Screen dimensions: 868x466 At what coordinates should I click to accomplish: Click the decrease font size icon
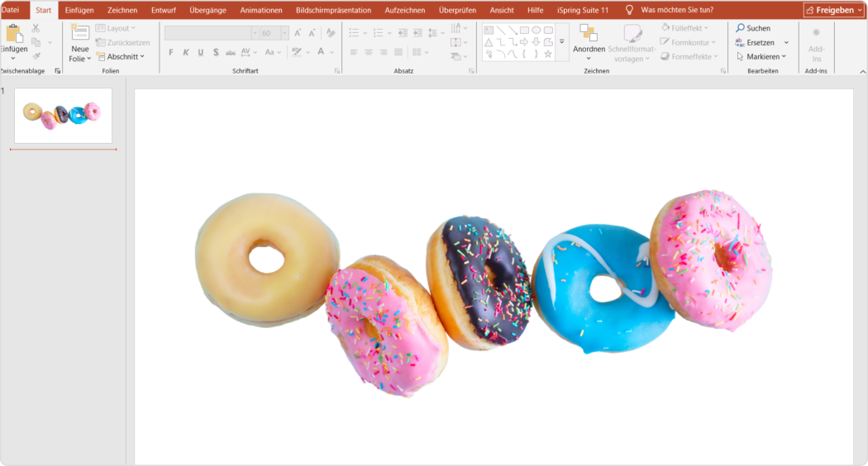tap(312, 33)
